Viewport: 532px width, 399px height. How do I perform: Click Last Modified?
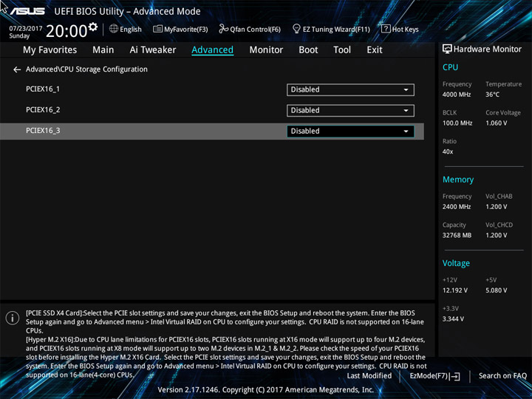point(369,375)
